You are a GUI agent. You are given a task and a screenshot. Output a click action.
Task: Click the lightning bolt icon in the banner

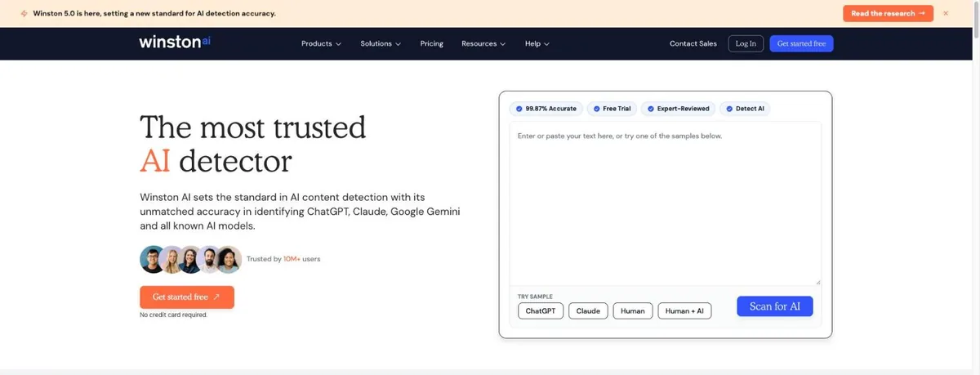tap(24, 14)
